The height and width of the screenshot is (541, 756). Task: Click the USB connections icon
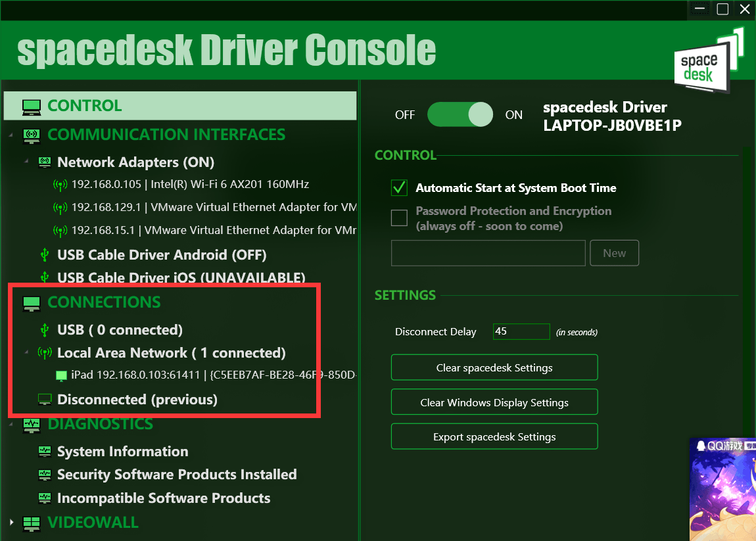[x=45, y=330]
